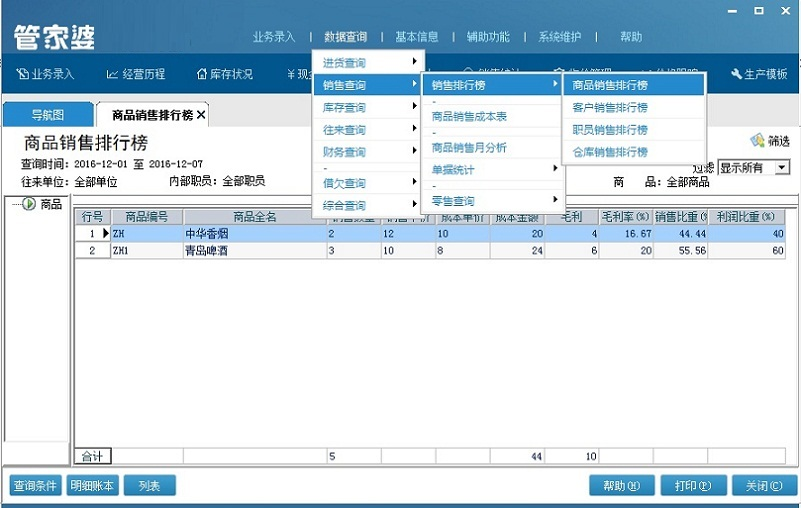Viewport: 801px width, 508px height.
Task: Expand the 库存查询 submenu
Action: point(367,108)
